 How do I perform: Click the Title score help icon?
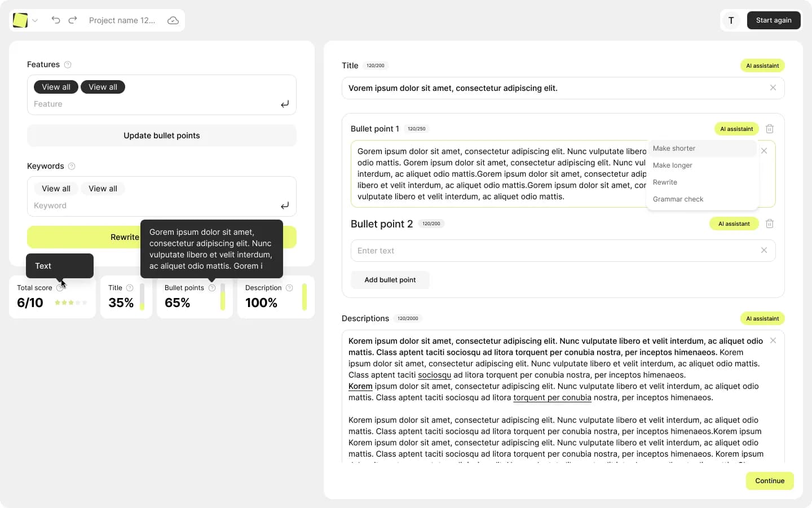click(130, 288)
